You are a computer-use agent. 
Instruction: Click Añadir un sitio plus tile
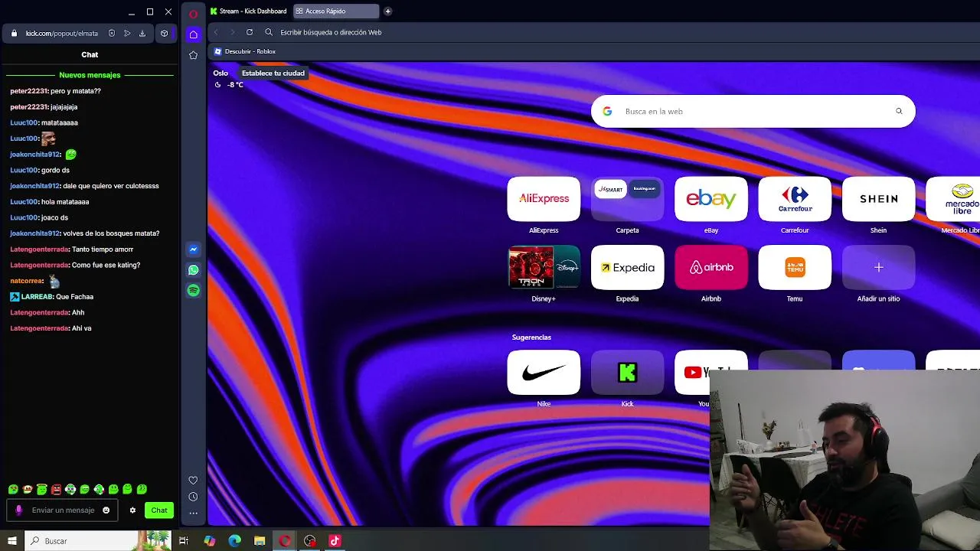[x=878, y=268]
